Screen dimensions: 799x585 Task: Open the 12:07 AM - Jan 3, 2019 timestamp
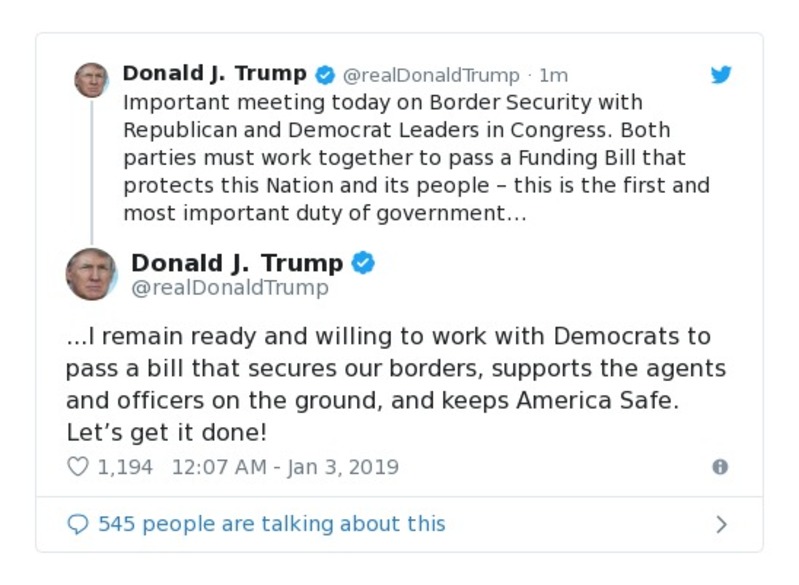(x=285, y=467)
